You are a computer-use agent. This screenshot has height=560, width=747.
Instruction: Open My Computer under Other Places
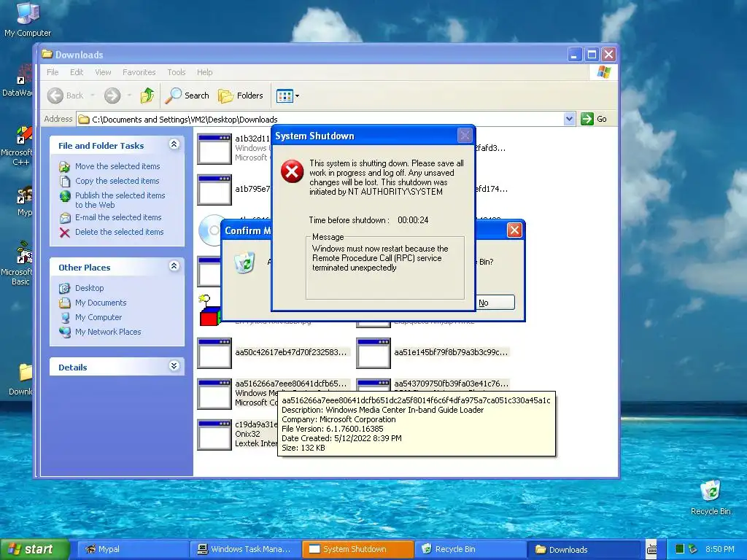click(x=98, y=317)
